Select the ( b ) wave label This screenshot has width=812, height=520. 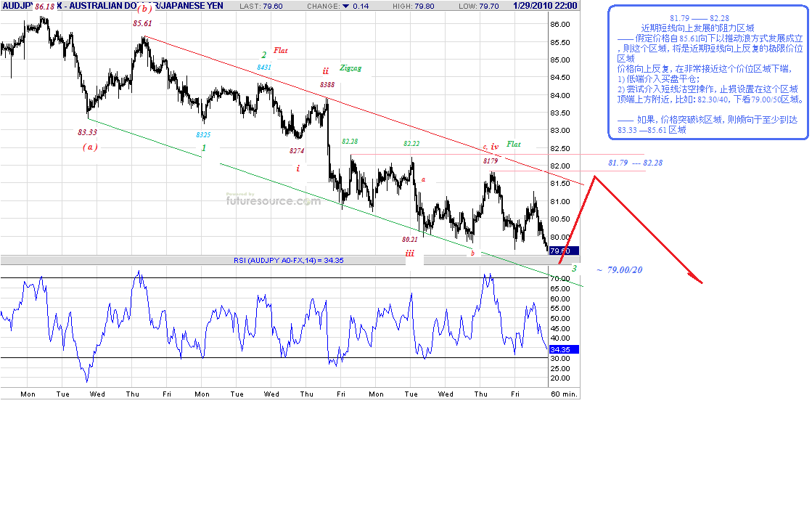pos(144,8)
